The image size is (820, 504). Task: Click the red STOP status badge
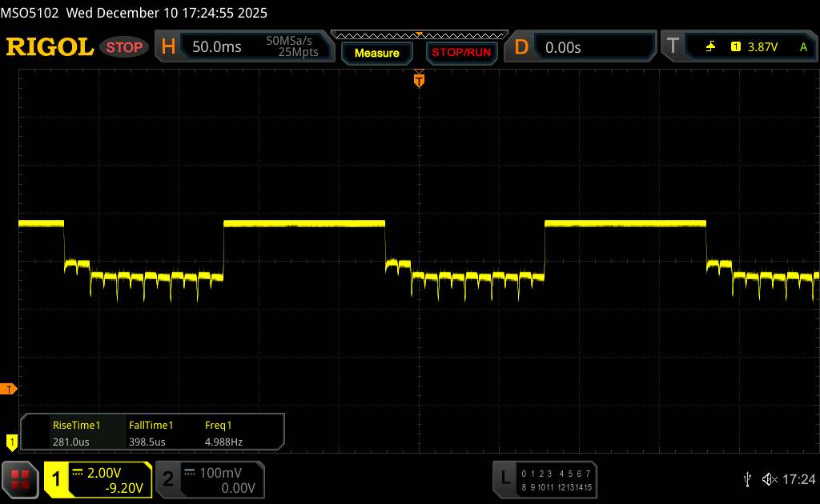(x=126, y=47)
